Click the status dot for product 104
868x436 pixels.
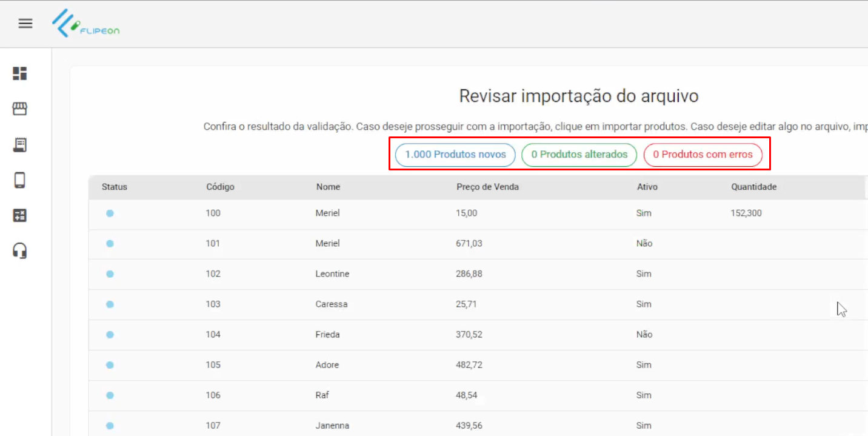coord(110,335)
